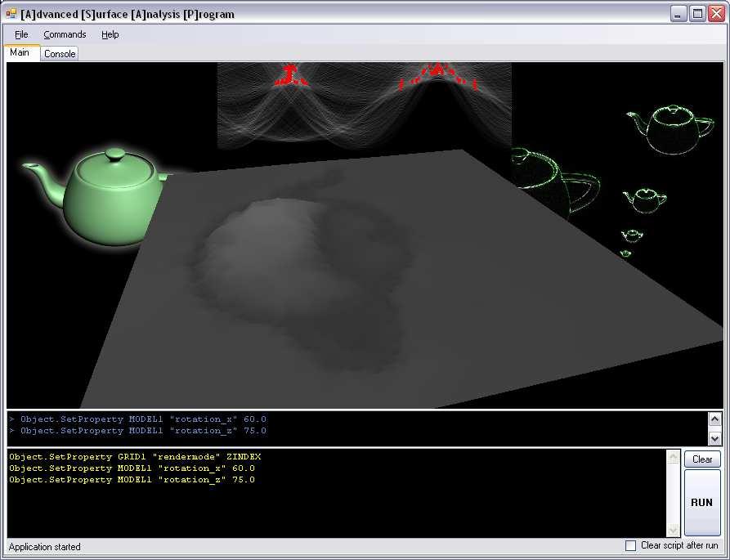
Task: Switch to the Console tab
Action: [60, 54]
